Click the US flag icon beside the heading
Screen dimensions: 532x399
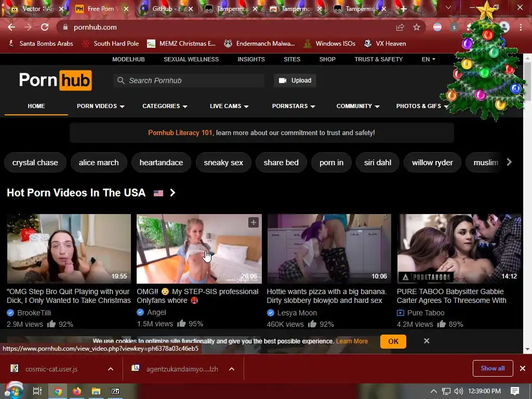158,193
